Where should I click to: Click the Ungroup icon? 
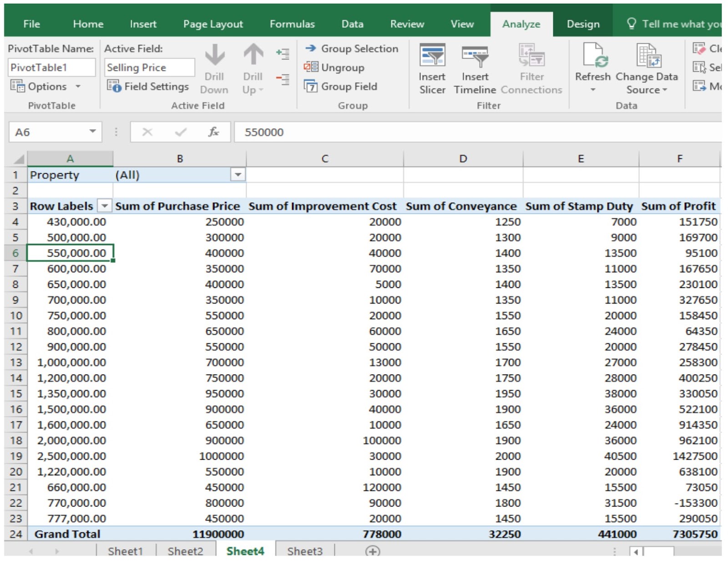click(x=311, y=67)
